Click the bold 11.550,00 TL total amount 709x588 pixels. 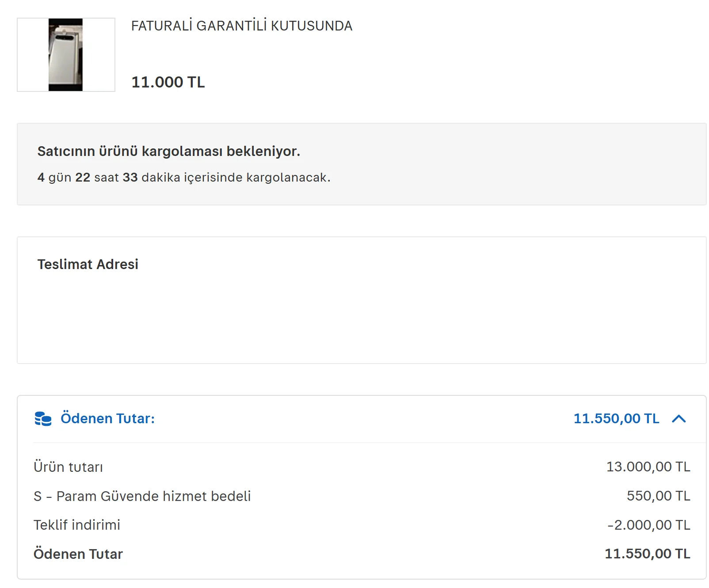click(x=647, y=554)
